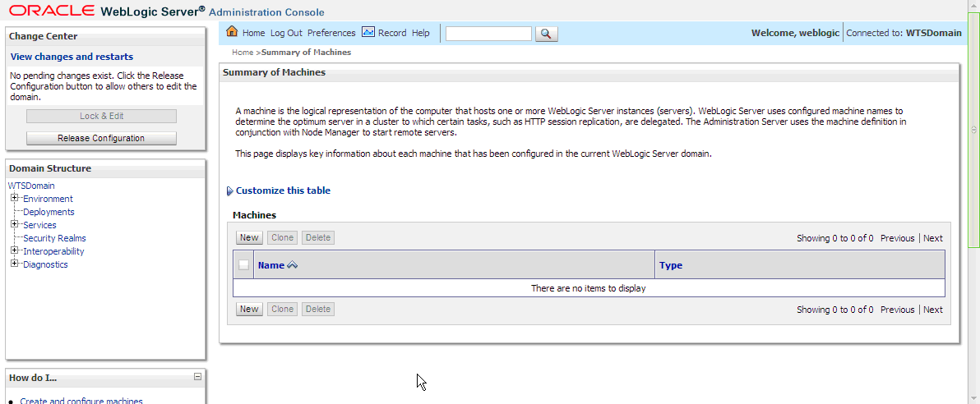This screenshot has width=980, height=404.
Task: Open Preferences from the toolbar
Action: (331, 33)
